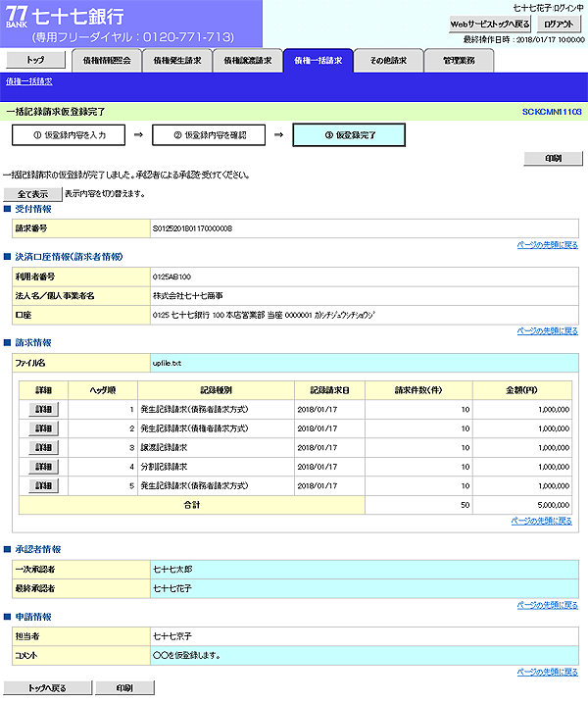Viewport: 588px width, 703px height.
Task: Click ページの先頭に戻る under 決済口座情報
Action: point(547,331)
